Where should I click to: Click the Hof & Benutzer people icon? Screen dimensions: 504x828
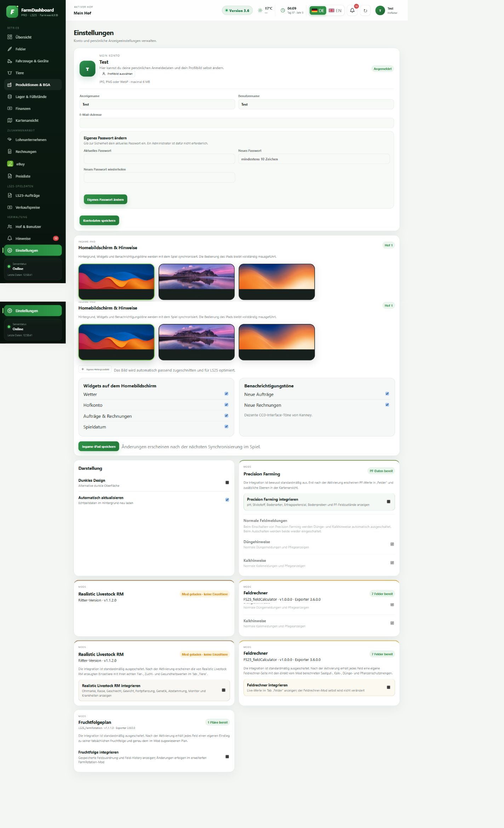coord(10,227)
